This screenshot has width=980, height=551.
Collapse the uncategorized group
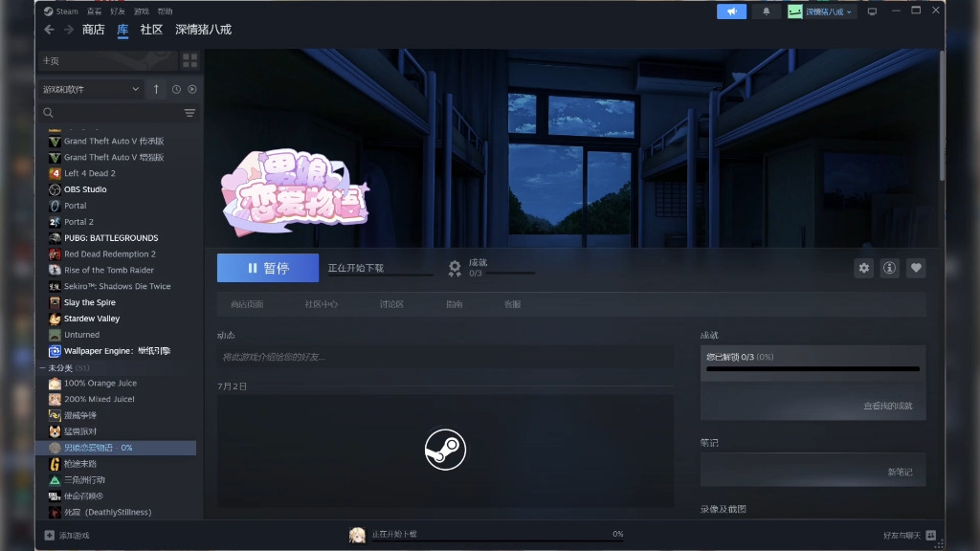pos(42,368)
